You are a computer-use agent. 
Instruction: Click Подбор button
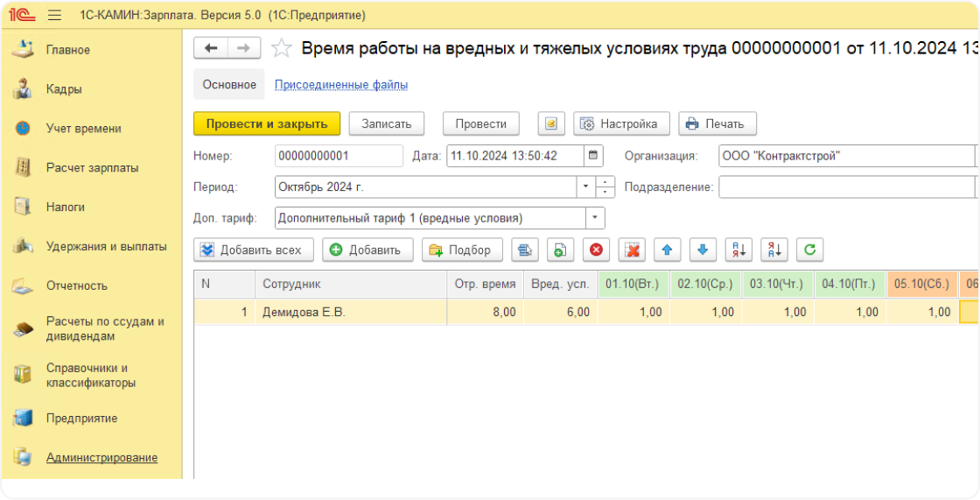click(462, 250)
